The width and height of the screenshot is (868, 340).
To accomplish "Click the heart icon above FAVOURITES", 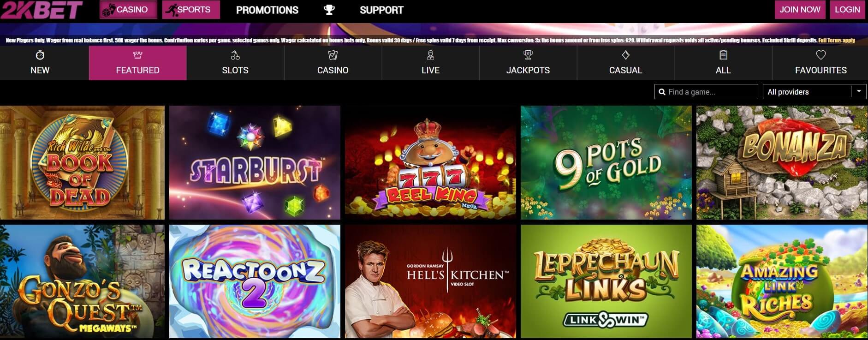I will click(821, 55).
